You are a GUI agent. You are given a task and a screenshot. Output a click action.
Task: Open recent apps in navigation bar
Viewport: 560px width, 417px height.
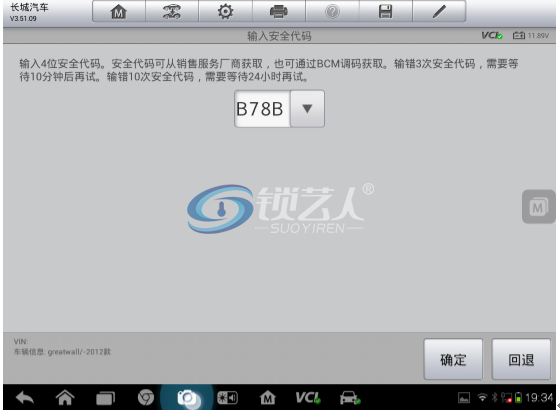click(105, 398)
